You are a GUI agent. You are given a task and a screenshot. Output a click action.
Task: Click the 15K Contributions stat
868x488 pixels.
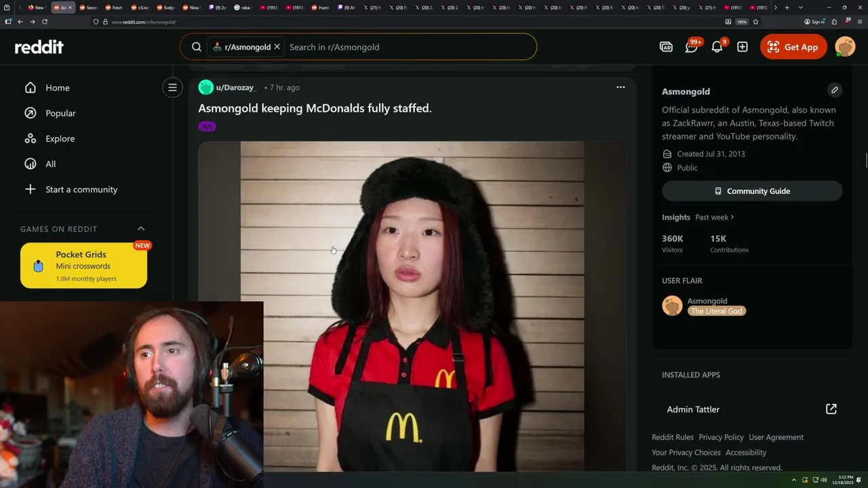tap(729, 243)
